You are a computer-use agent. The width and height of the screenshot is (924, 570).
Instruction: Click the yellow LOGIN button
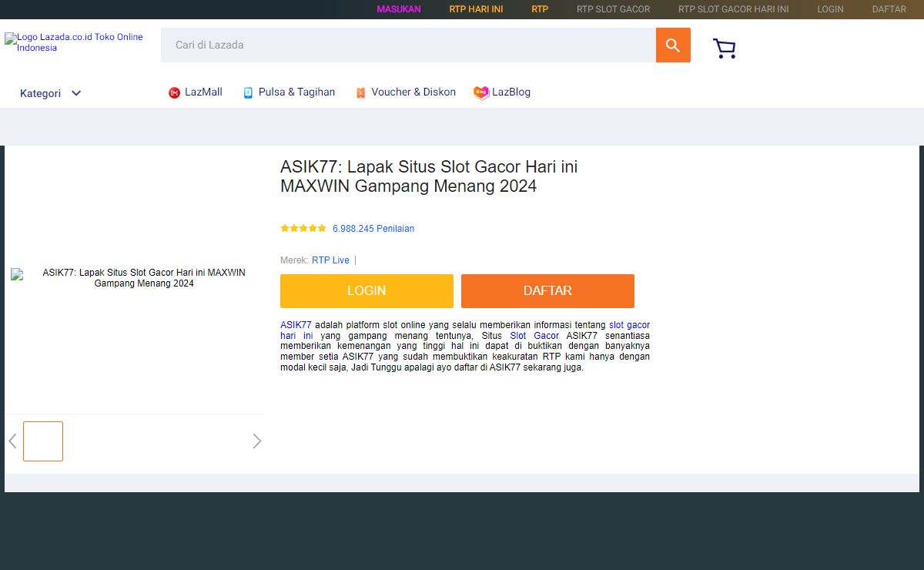click(x=367, y=291)
